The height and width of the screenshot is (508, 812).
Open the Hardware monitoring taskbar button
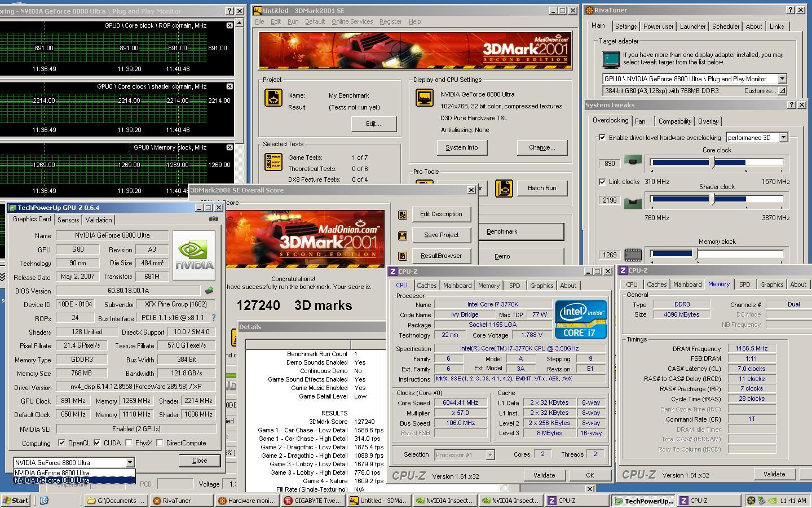click(247, 501)
